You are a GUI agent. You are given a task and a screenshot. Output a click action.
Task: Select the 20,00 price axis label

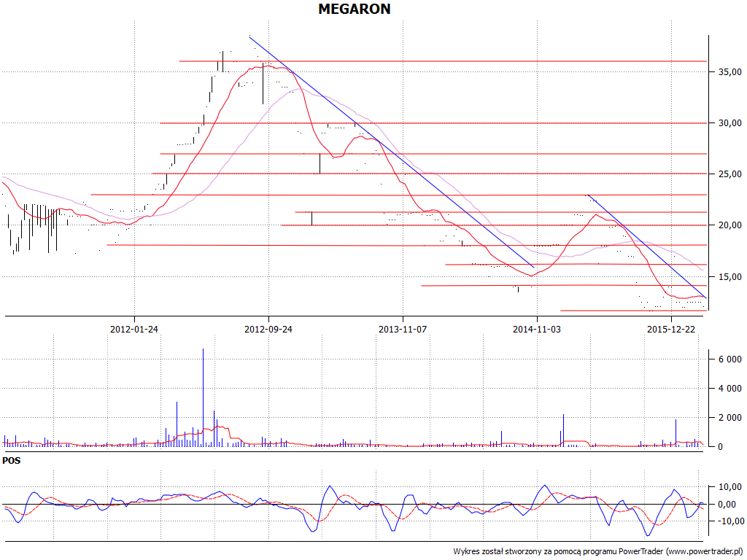click(x=730, y=225)
